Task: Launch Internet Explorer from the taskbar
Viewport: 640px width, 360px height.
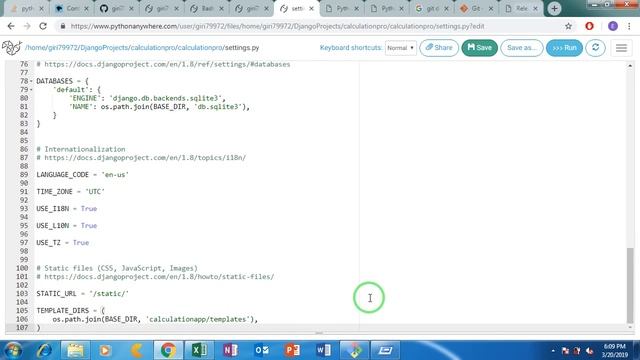Action: [x=44, y=350]
